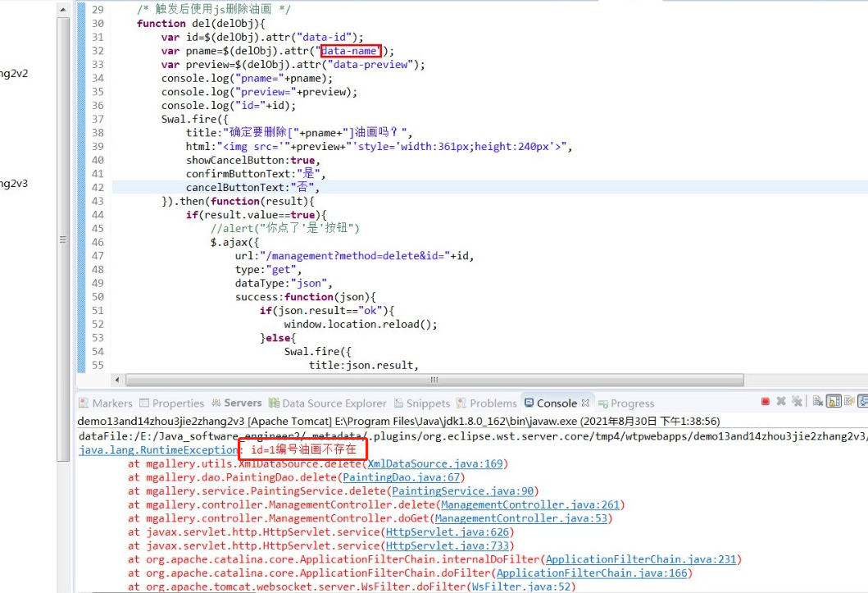868x593 pixels.
Task: Switch to the Markers tab
Action: point(106,403)
